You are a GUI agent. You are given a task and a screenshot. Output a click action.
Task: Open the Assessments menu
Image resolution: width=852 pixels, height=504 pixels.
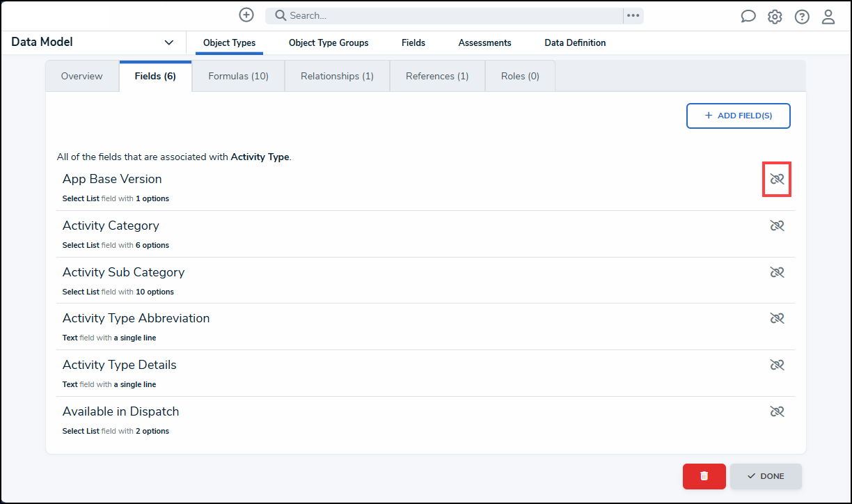coord(484,42)
